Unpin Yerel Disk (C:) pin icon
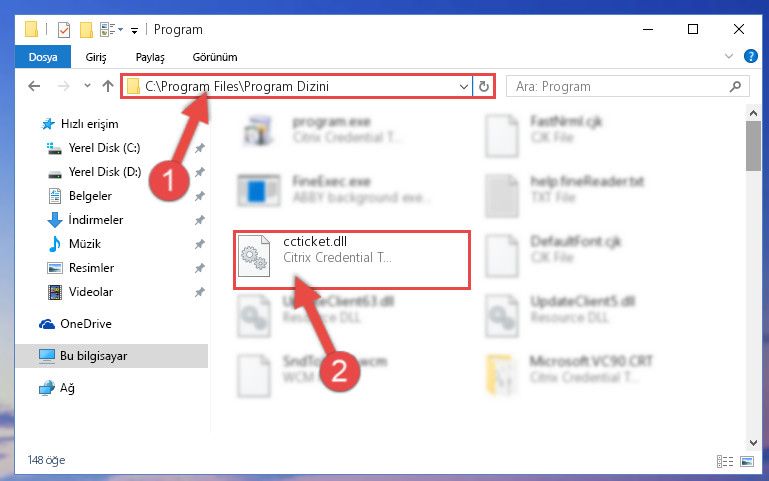The image size is (769, 481). pos(200,148)
